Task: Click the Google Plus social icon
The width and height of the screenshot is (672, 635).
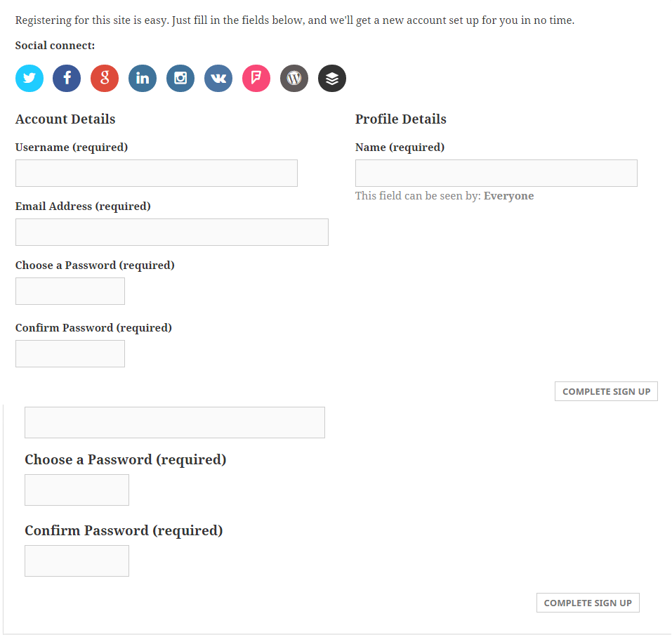Action: 105,78
